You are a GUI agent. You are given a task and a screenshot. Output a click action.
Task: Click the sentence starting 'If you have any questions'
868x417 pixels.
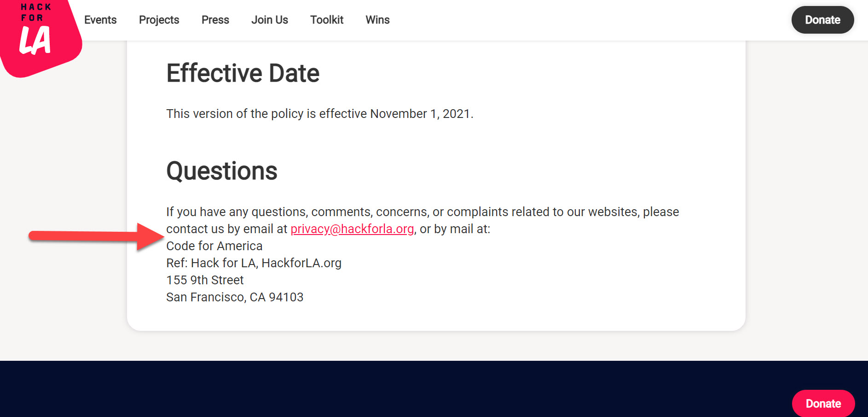(422, 220)
